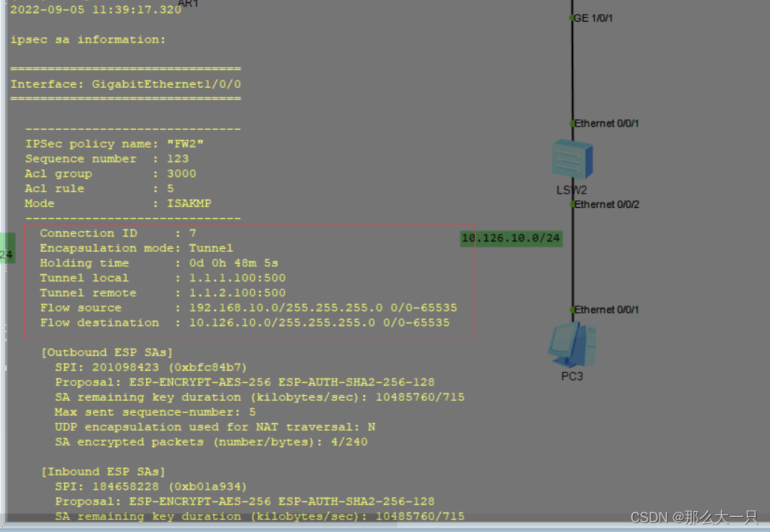Click the Acl group 3000 line
Viewport: 770px width, 532px height.
(x=110, y=174)
